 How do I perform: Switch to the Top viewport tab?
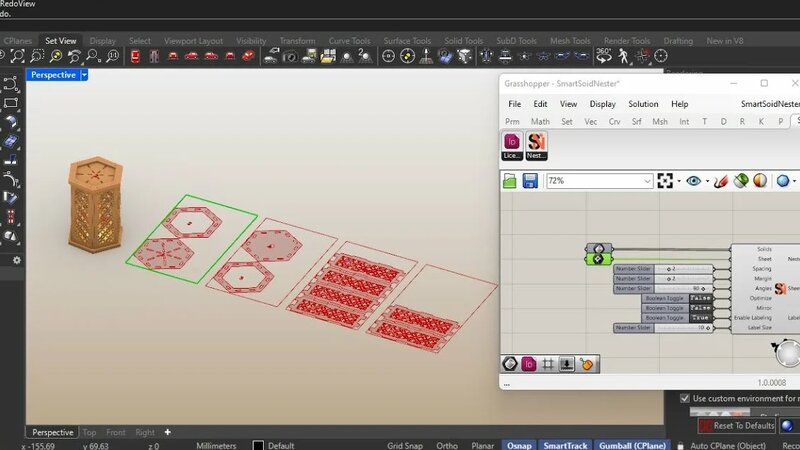(x=89, y=432)
